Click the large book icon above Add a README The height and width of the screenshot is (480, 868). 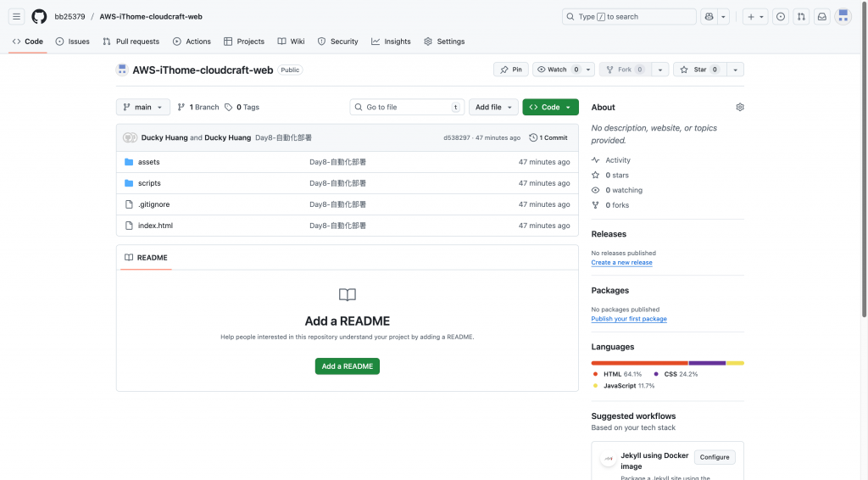click(x=347, y=294)
